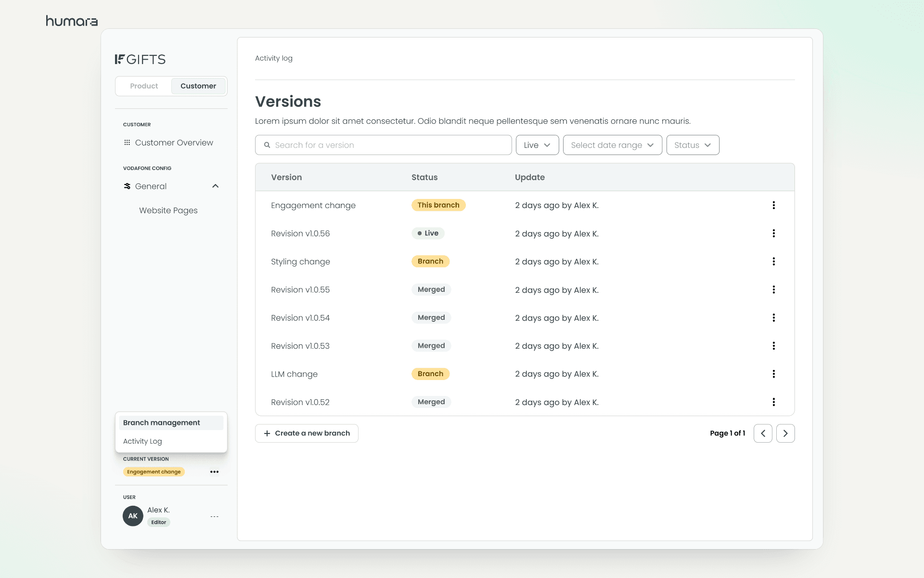Viewport: 924px width, 578px height.
Task: Click the Editor role badge
Action: (x=158, y=522)
